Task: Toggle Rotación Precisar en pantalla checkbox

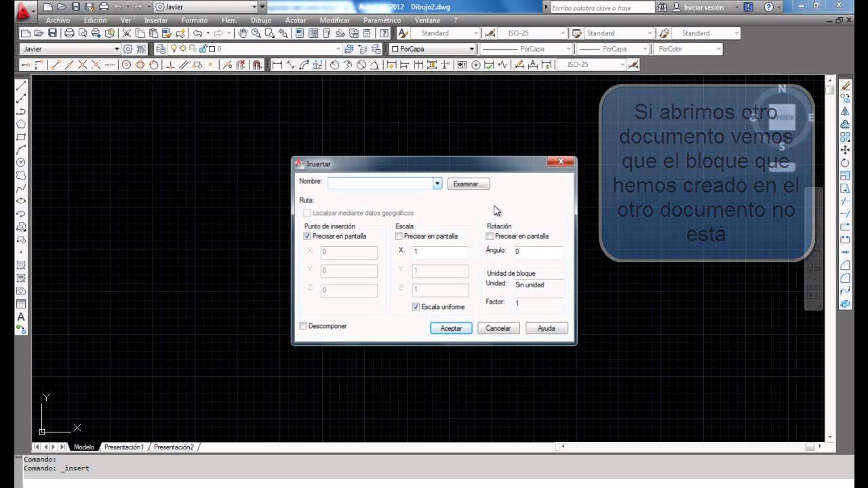Action: (x=490, y=237)
